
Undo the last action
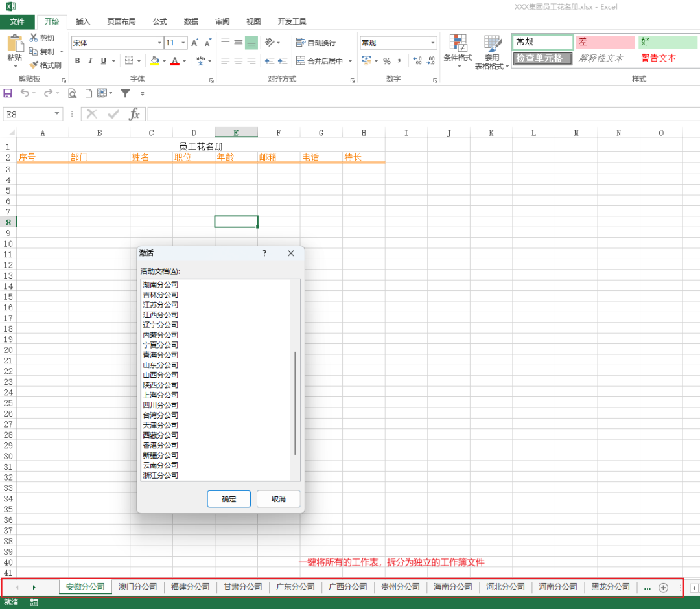(25, 93)
